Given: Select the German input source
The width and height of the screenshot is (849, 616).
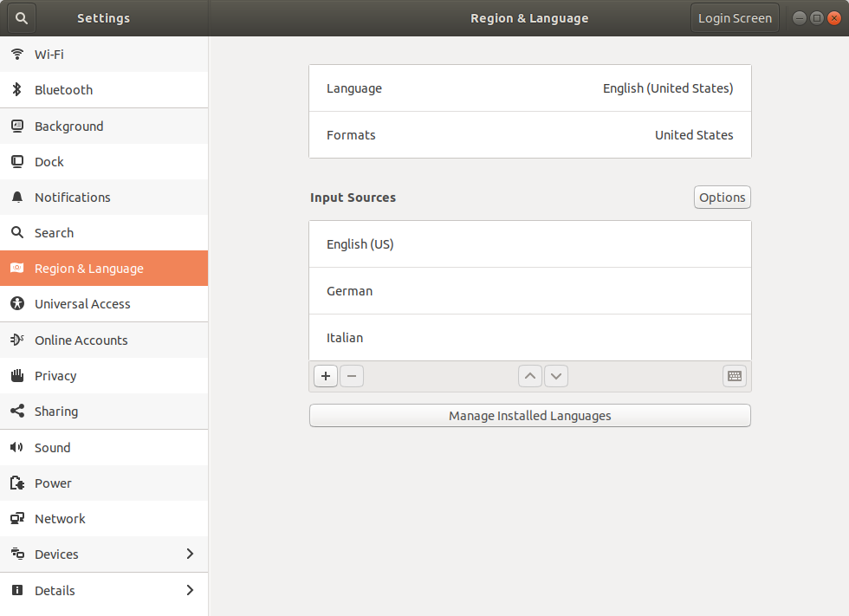Looking at the screenshot, I should point(529,291).
